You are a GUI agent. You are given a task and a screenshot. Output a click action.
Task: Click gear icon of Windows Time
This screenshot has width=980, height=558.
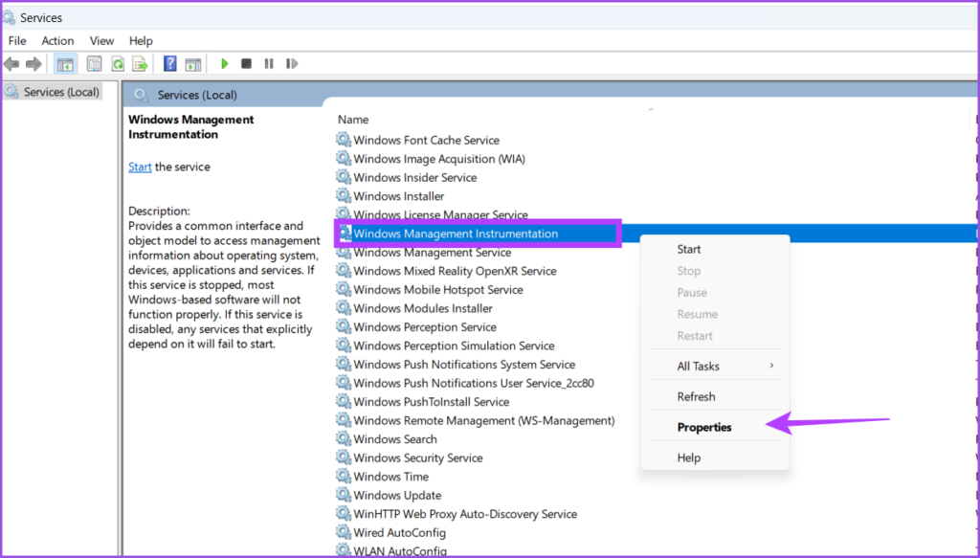(344, 476)
